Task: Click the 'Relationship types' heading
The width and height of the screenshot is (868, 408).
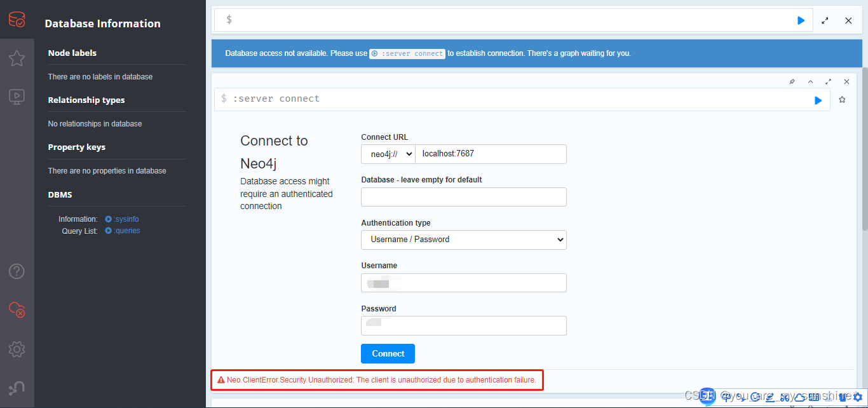Action: [86, 100]
